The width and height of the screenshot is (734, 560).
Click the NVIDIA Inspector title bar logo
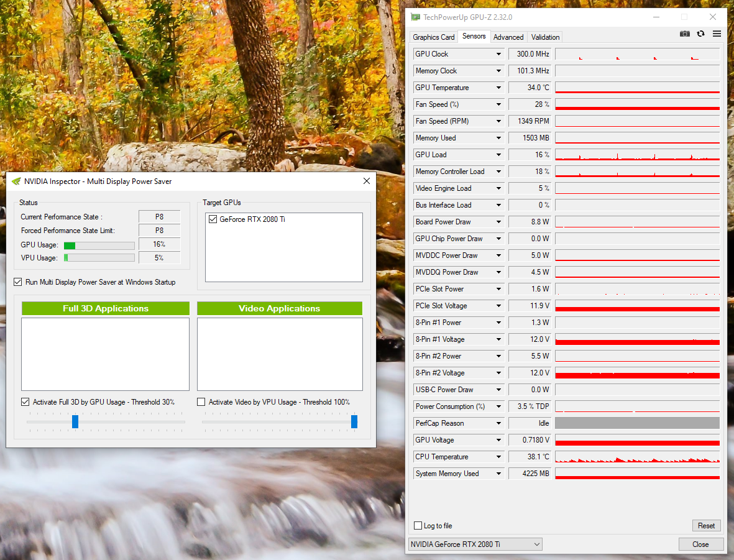(x=16, y=181)
